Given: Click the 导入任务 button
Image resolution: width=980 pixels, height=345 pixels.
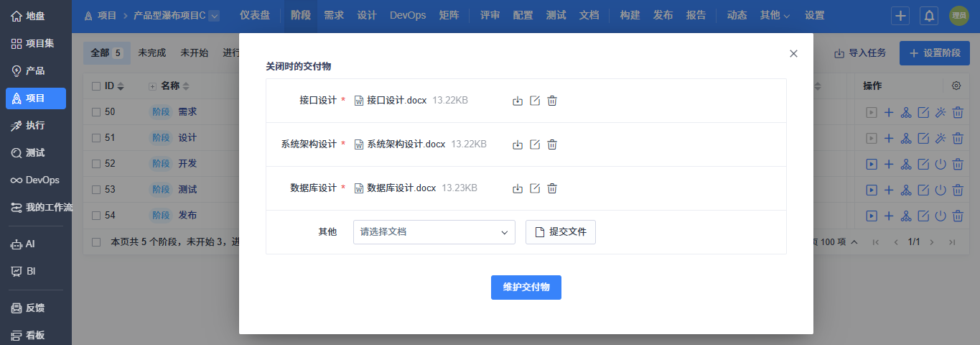Looking at the screenshot, I should click(860, 53).
